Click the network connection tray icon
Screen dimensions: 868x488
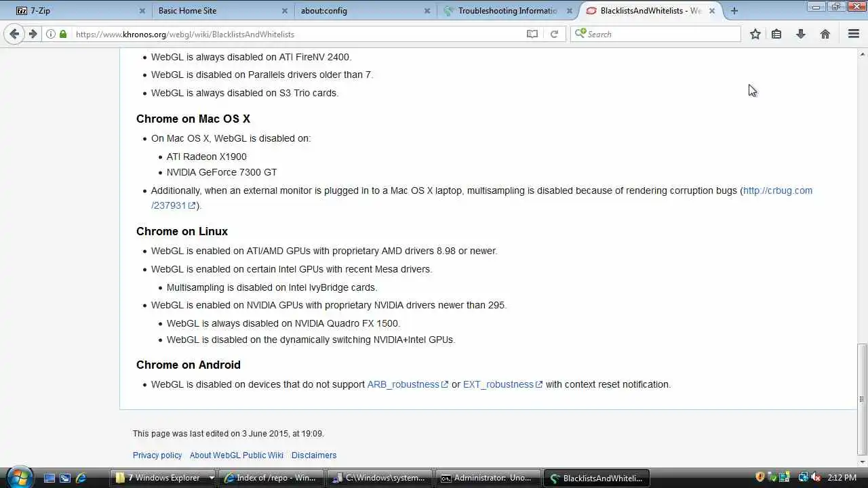(803, 477)
